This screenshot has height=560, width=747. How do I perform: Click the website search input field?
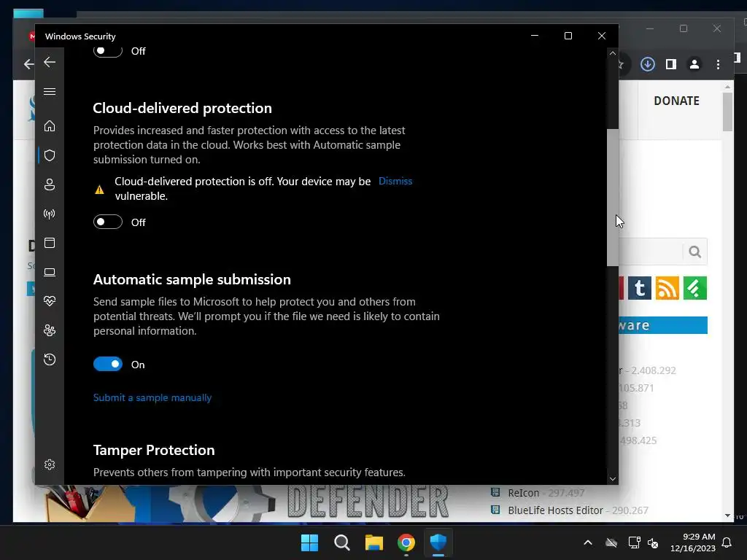point(651,252)
